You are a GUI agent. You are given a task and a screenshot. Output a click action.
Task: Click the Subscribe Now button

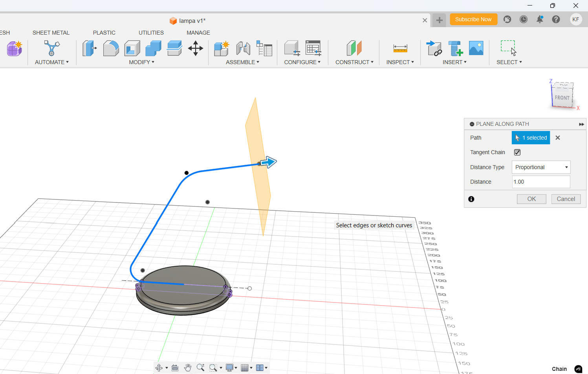473,19
